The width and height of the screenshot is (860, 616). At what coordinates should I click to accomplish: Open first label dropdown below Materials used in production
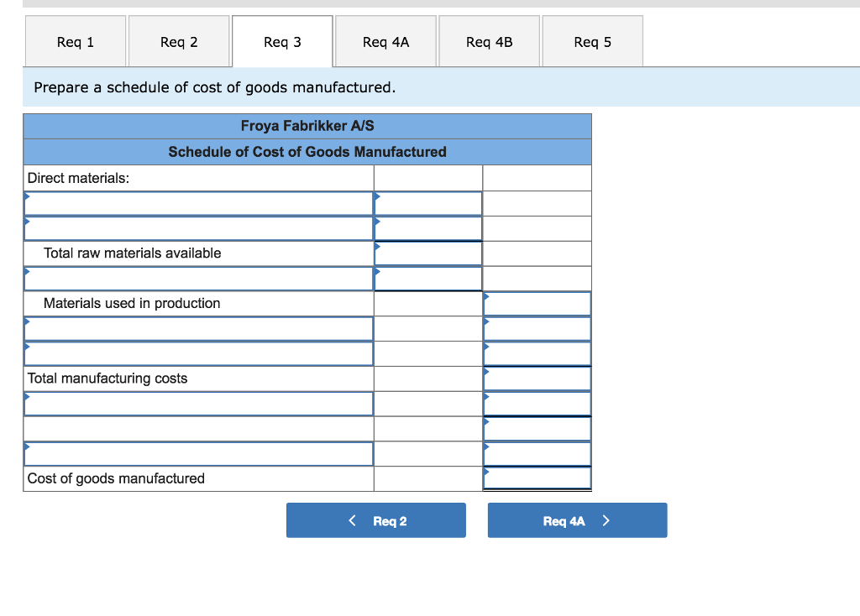click(x=198, y=329)
